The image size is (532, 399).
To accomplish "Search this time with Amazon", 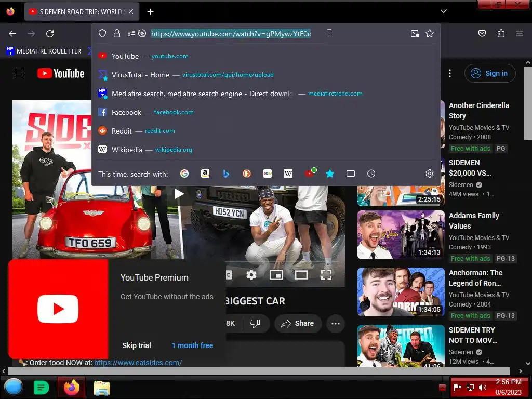I will (x=205, y=174).
